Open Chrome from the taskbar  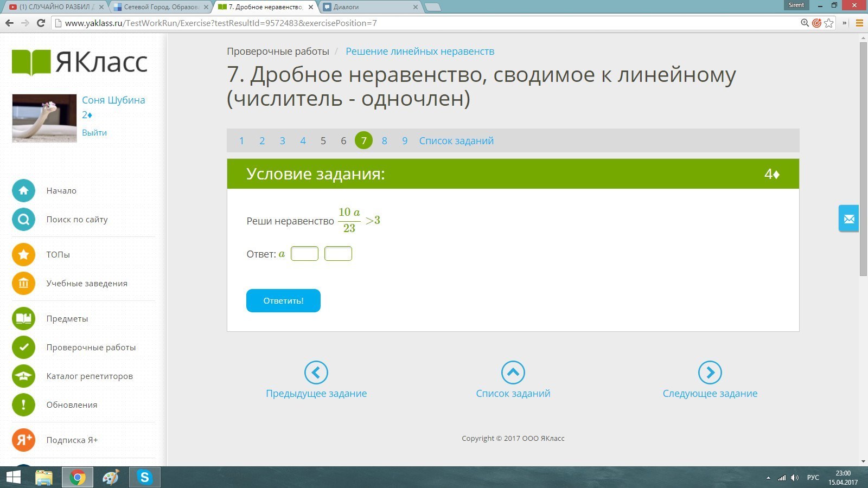pyautogui.click(x=78, y=477)
